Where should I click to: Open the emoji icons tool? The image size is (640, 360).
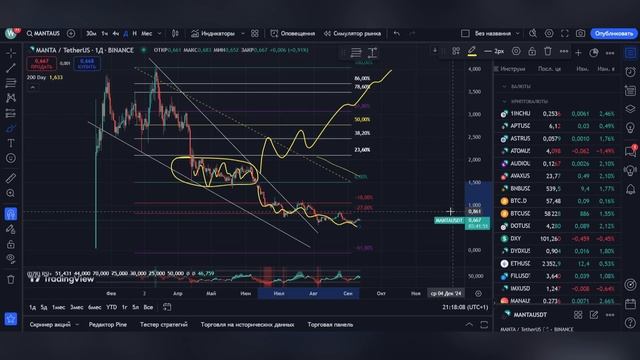pyautogui.click(x=11, y=158)
